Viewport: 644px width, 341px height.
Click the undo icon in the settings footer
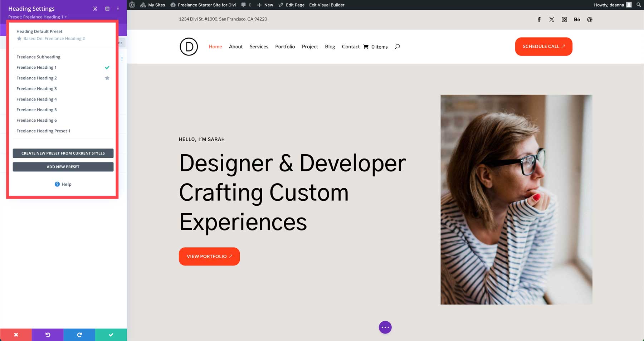pos(48,335)
